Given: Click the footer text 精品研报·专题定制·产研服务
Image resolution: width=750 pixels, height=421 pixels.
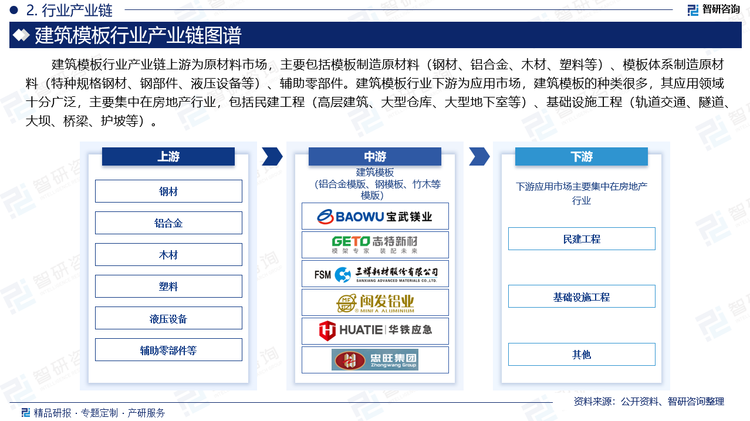Looking at the screenshot, I should click(x=99, y=412).
